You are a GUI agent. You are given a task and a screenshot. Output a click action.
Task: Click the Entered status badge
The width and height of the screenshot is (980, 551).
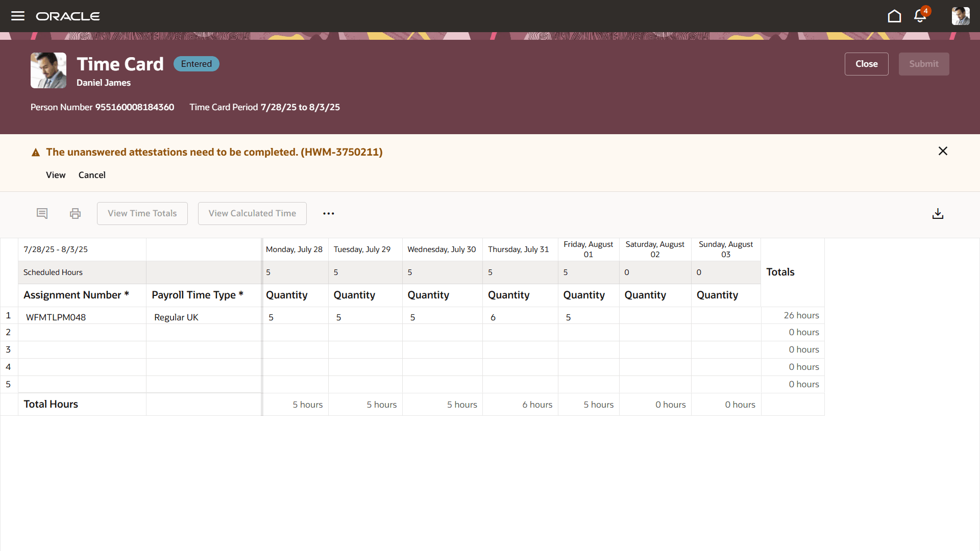coord(196,63)
